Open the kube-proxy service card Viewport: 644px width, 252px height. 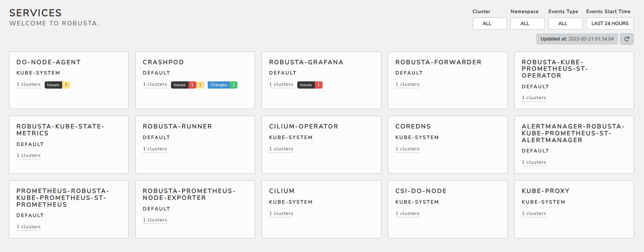click(574, 209)
